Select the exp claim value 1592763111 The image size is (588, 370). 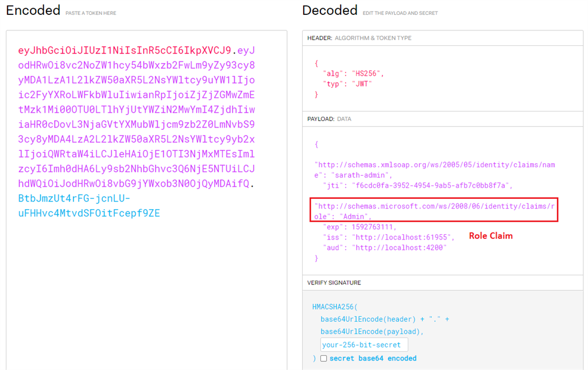[x=374, y=226]
